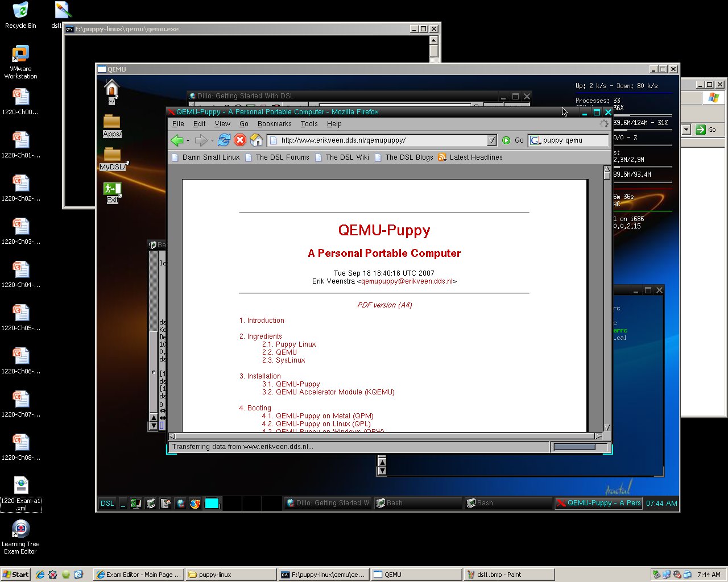Reload the page in Firefox
The height and width of the screenshot is (582, 728).
(x=224, y=140)
